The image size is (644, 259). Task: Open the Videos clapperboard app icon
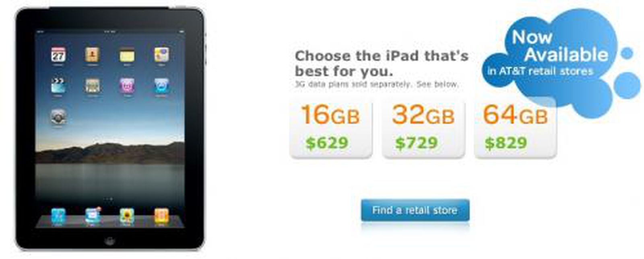(x=58, y=86)
